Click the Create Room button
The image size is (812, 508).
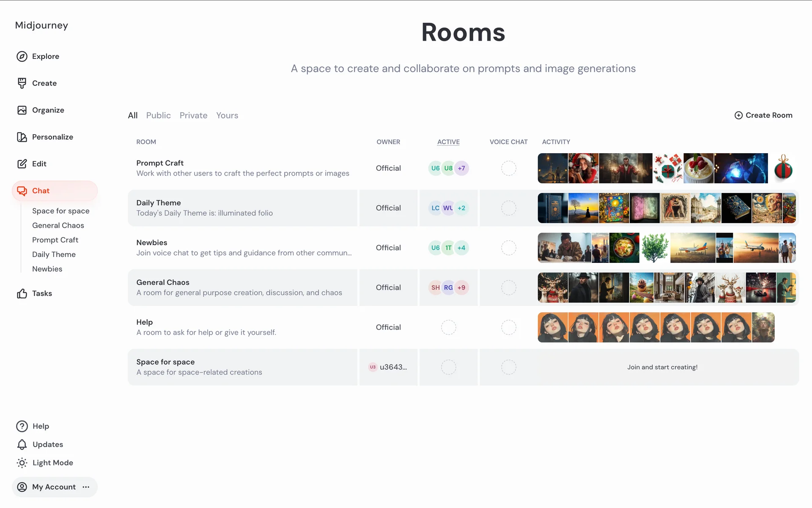(763, 115)
